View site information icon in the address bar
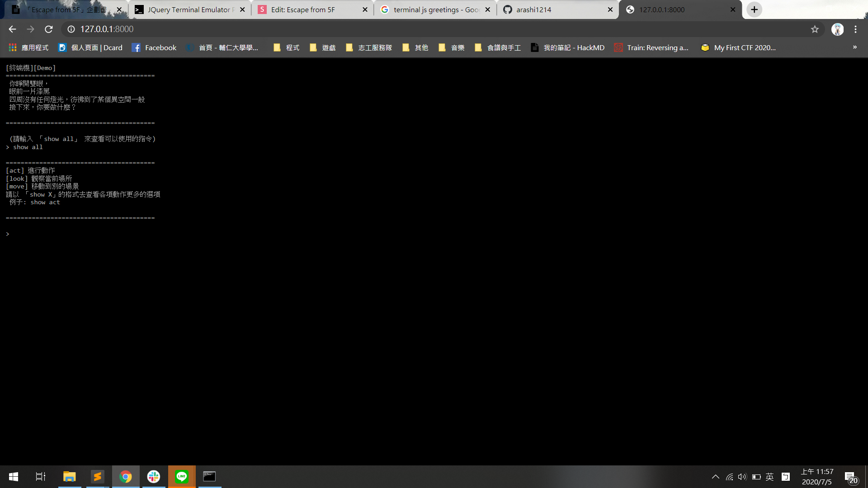The height and width of the screenshot is (488, 868). (x=71, y=29)
